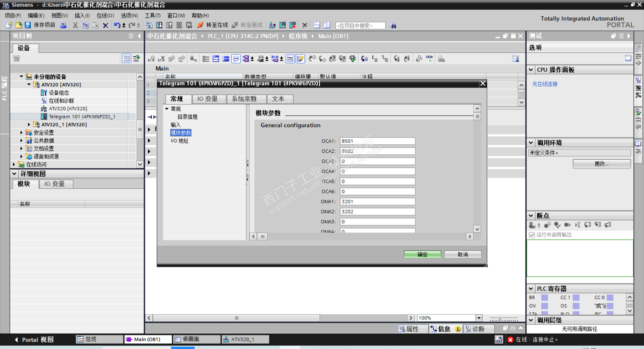This screenshot has height=349, width=644.
Task: Click the editor horizontal scrollbar thumb
Action: coord(236,318)
